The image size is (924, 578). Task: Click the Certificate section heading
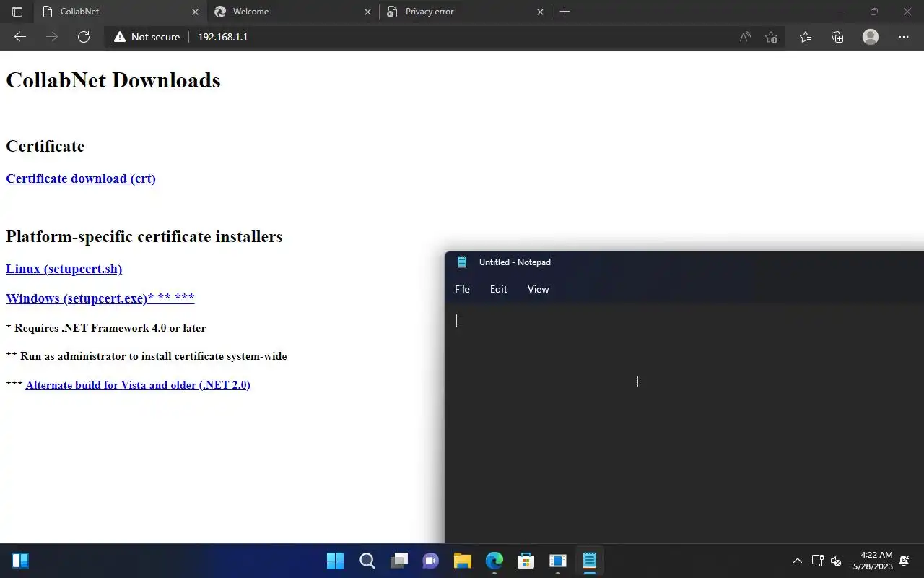[x=45, y=146]
